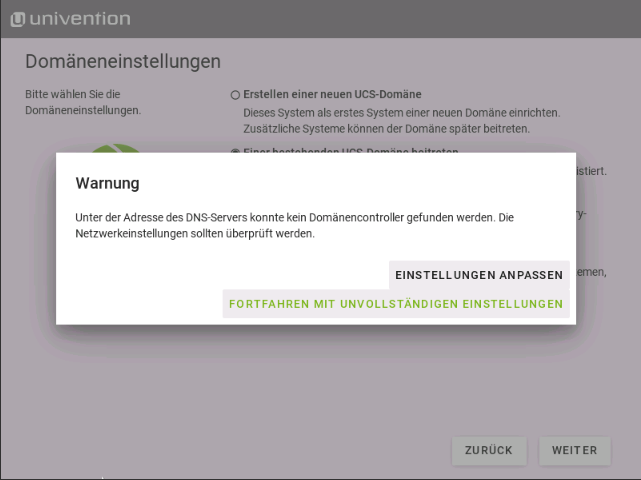Image resolution: width=641 pixels, height=480 pixels.
Task: Click the 'Zusätzliche Systeme können' description line
Action: tap(386, 129)
